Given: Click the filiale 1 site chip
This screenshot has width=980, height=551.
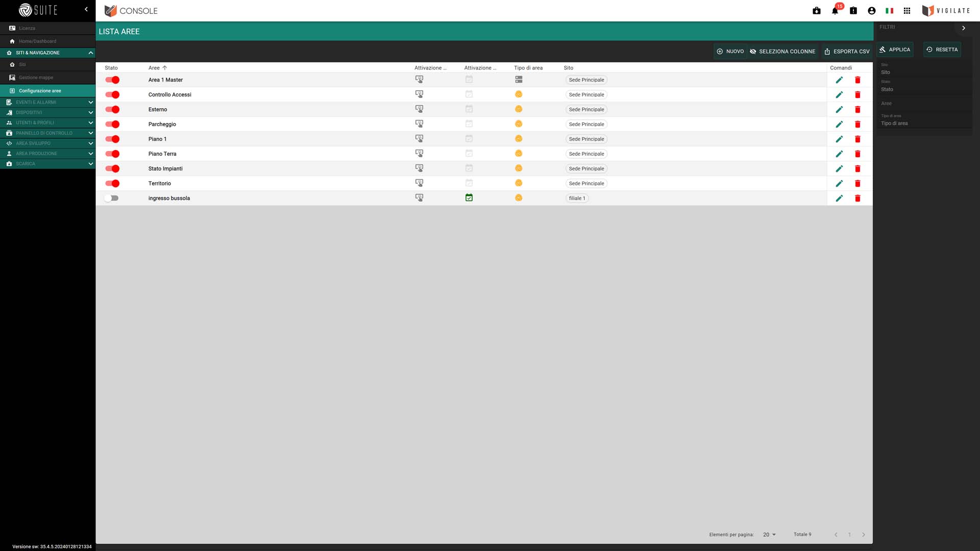Looking at the screenshot, I should point(577,198).
